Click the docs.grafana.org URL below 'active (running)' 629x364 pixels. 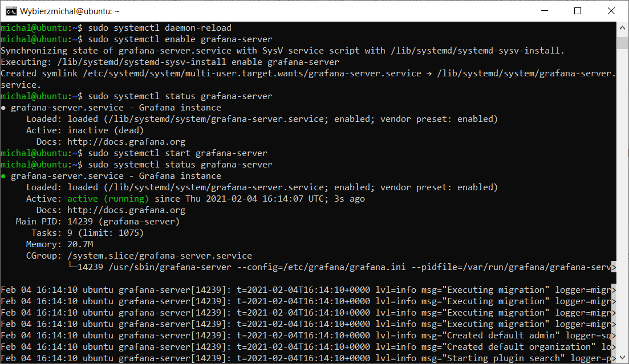tap(127, 210)
